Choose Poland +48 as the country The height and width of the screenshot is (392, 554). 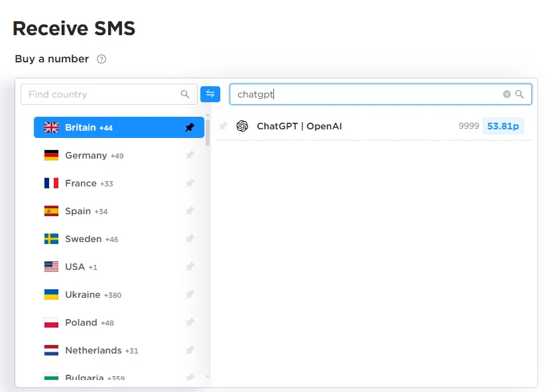click(89, 322)
